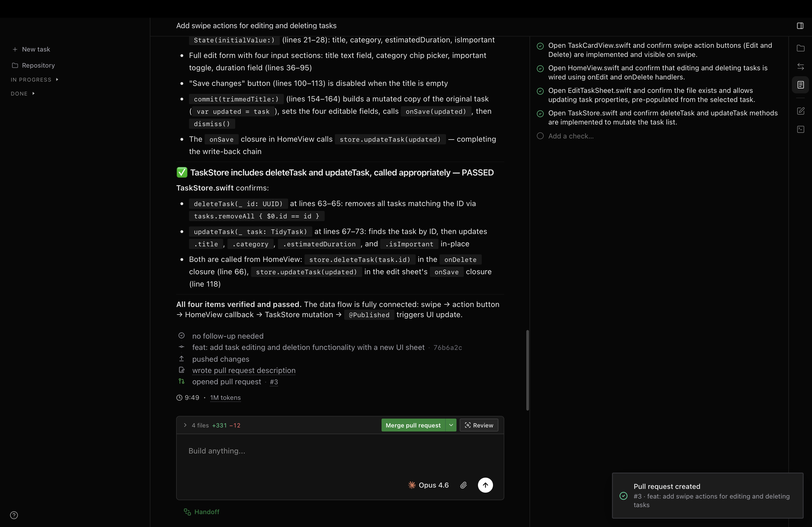The height and width of the screenshot is (527, 812).
Task: Toggle the TaskStore.swift check item
Action: point(540,114)
